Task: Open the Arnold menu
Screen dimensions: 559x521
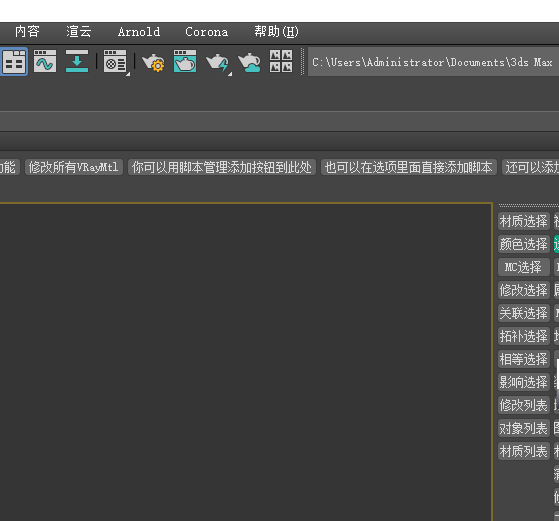Action: click(x=139, y=32)
